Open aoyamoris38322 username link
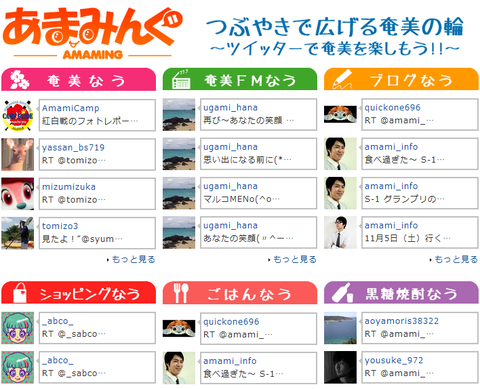 point(402,321)
